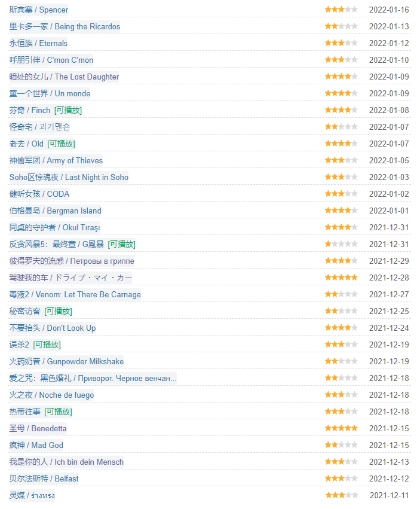The width and height of the screenshot is (420, 509).
Task: Open Okul Tıraşı movie link
Action: [x=54, y=227]
